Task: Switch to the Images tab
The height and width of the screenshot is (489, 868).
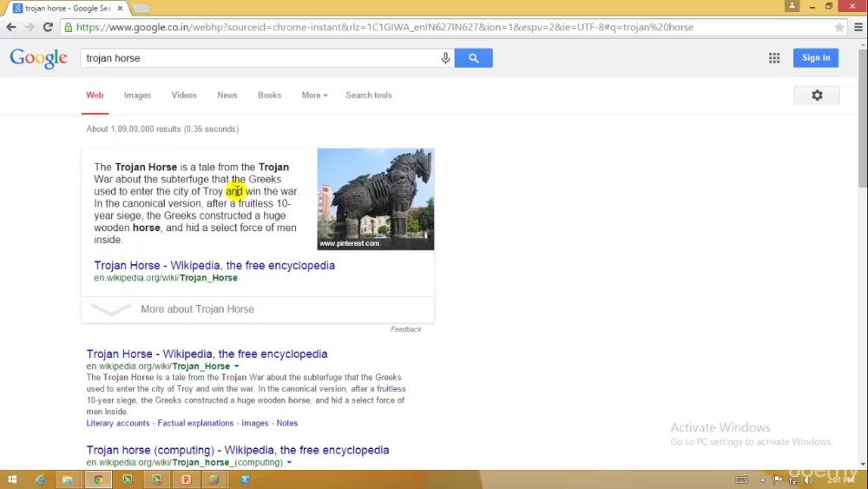Action: tap(137, 96)
